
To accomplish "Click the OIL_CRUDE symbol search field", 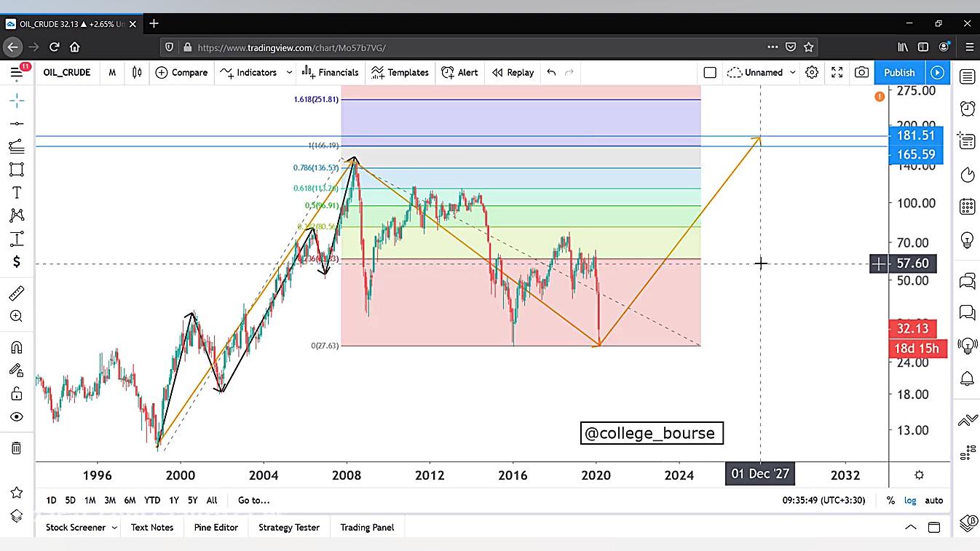I will point(67,72).
